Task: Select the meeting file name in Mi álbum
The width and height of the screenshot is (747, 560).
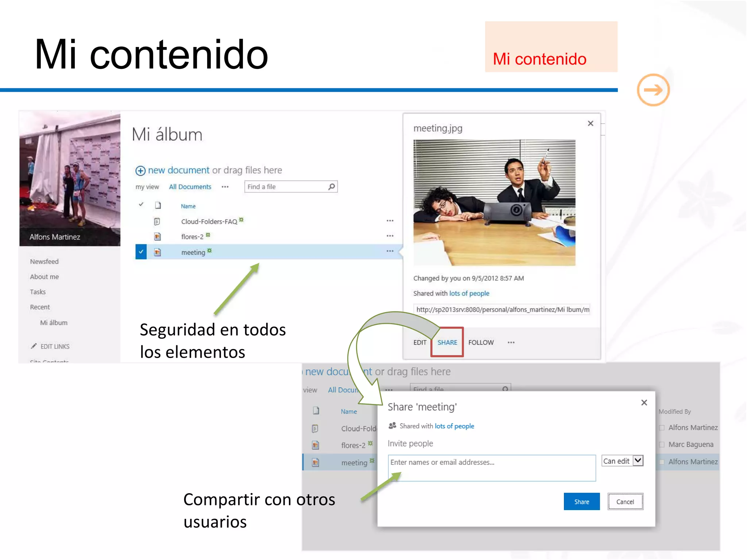Action: tap(193, 252)
